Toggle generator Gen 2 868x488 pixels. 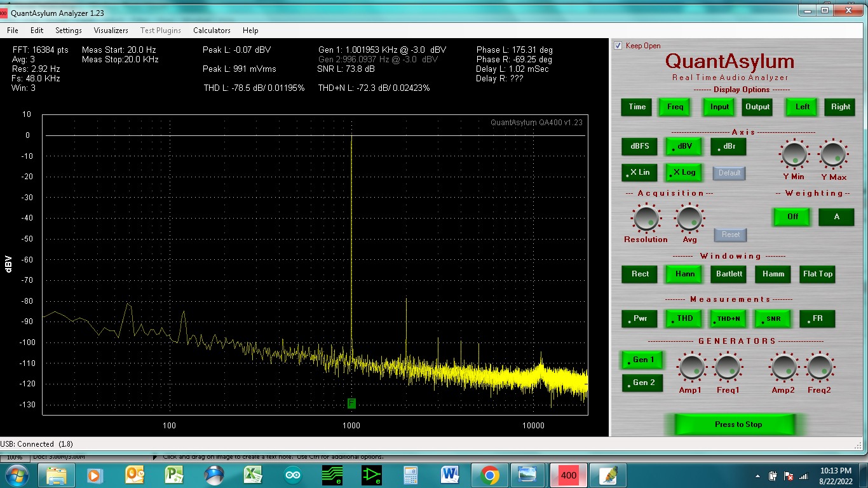[x=642, y=383]
